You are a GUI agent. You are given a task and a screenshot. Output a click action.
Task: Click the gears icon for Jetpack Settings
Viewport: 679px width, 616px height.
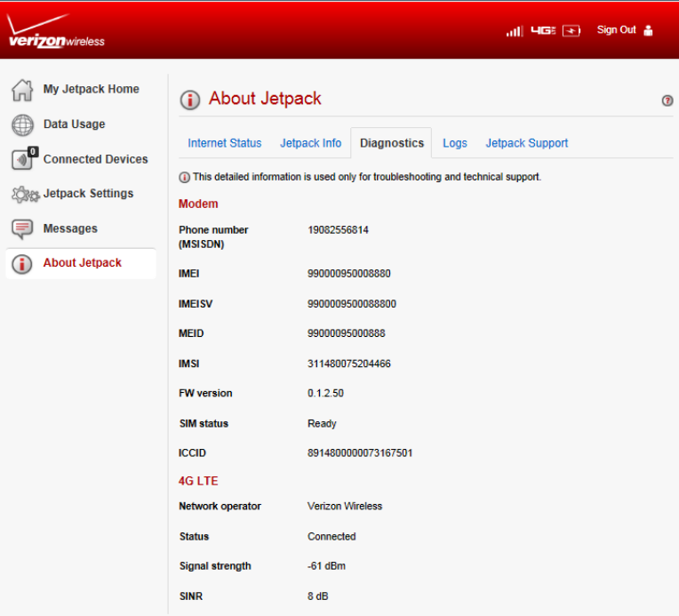pos(26,195)
